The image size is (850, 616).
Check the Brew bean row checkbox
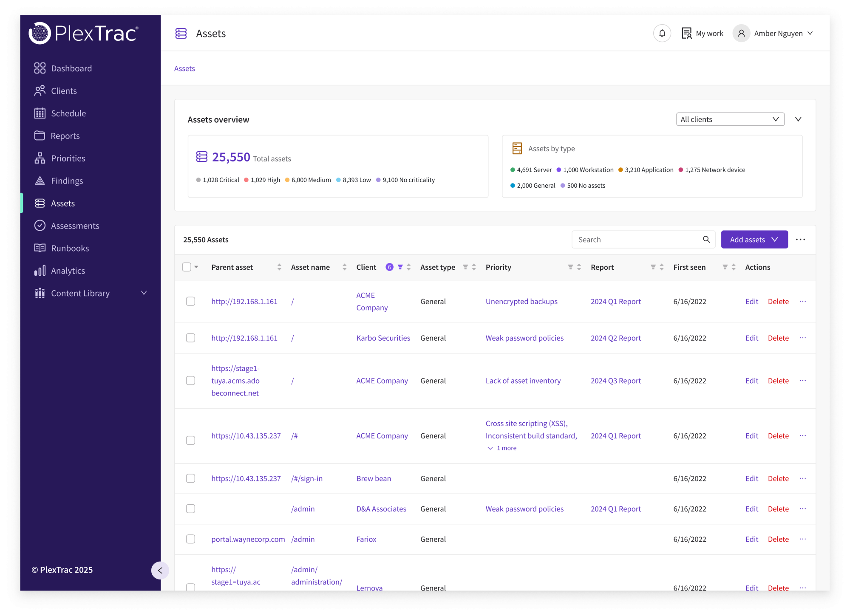190,478
